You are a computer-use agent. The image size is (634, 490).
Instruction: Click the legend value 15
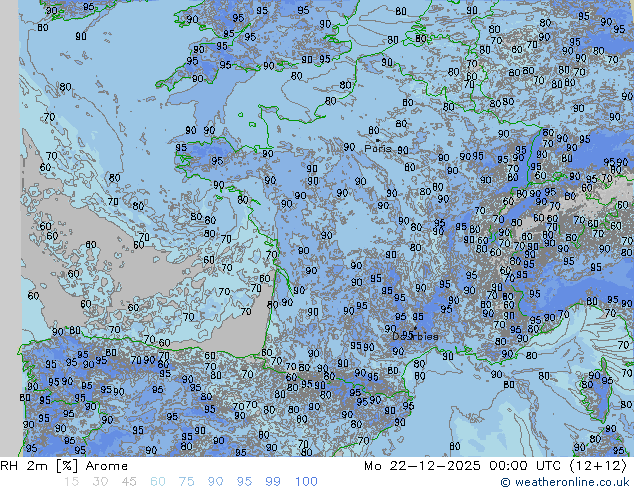(71, 482)
